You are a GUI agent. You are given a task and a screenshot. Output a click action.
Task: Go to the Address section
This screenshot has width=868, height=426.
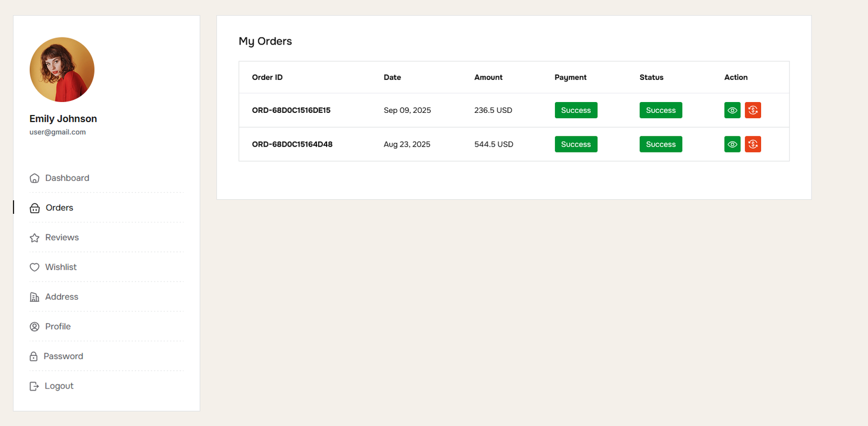[x=61, y=297]
